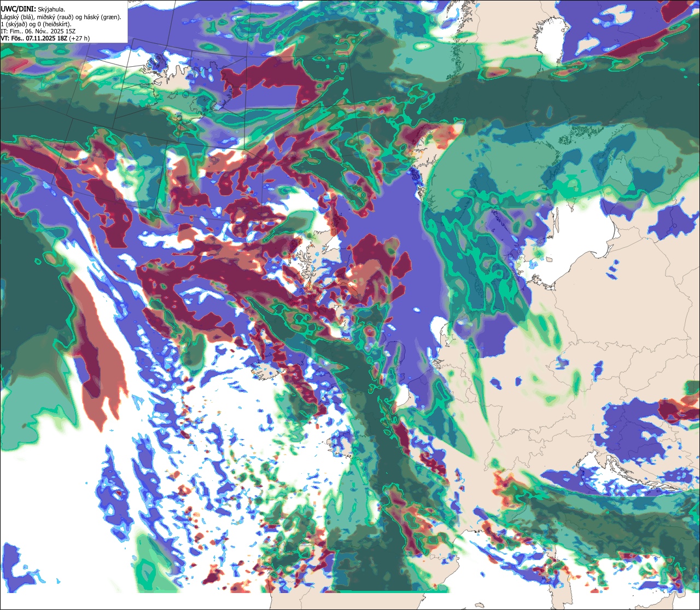
Task: Click the 'IT: Fim.. 06. Nóv.. 2025 15Z' line
Action: click(x=38, y=31)
